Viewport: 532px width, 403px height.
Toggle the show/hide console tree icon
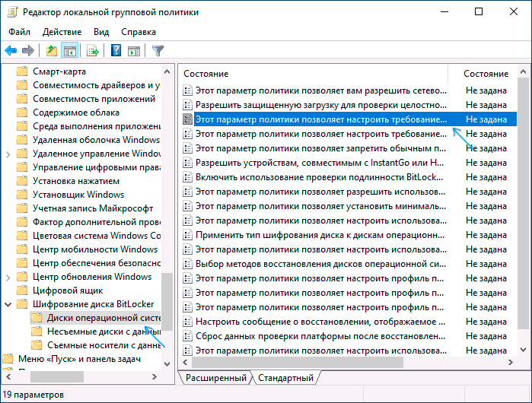70,51
